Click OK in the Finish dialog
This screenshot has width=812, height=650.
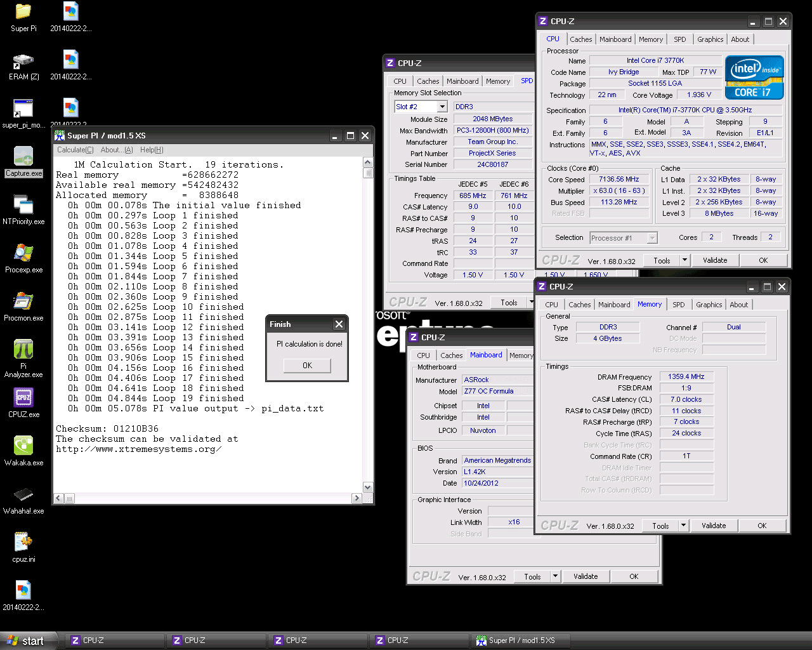tap(307, 366)
